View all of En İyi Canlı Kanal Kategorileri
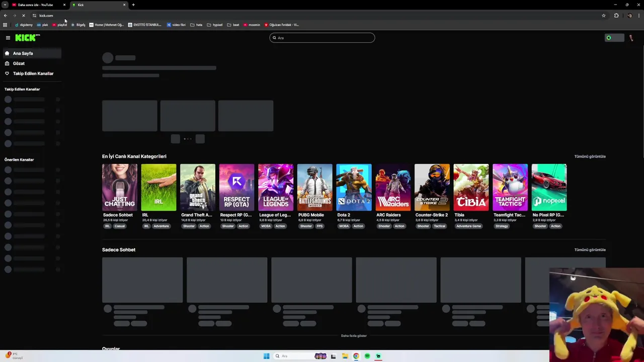Viewport: 644px width, 362px height. click(x=590, y=156)
